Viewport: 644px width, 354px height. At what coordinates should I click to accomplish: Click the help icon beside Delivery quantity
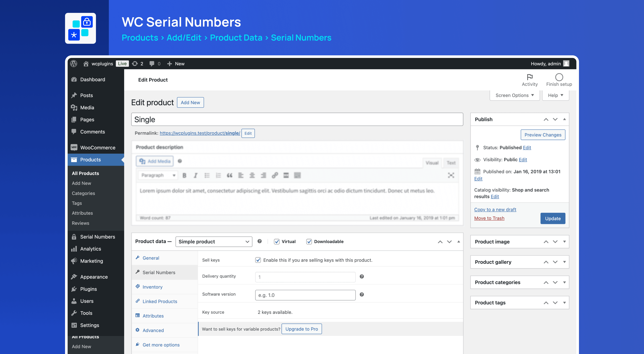(361, 277)
